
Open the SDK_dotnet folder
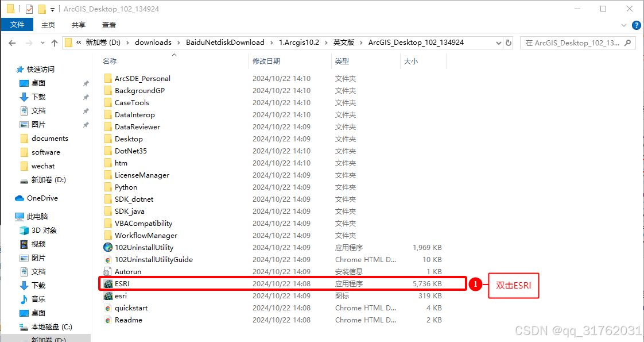click(134, 199)
